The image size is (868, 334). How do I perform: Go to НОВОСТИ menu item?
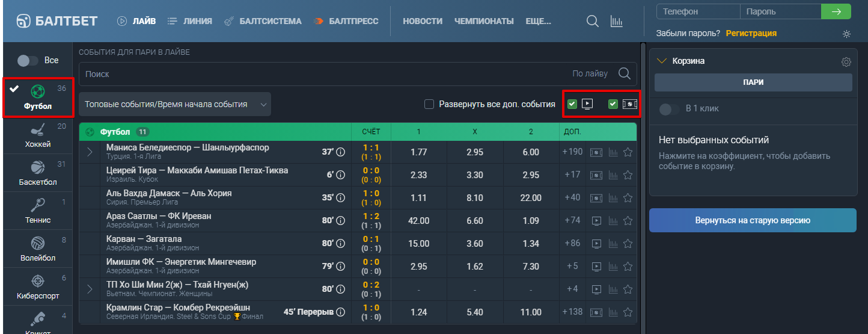(423, 21)
